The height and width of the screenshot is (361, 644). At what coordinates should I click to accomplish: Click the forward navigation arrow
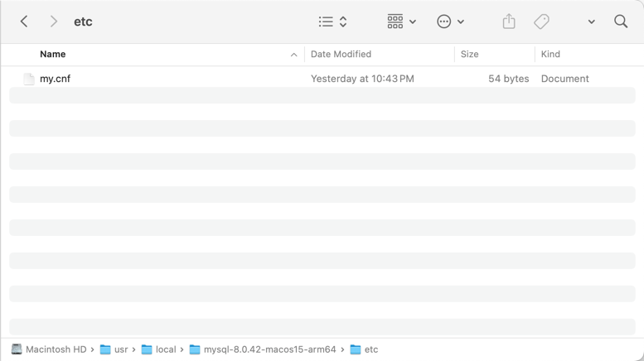pos(54,22)
